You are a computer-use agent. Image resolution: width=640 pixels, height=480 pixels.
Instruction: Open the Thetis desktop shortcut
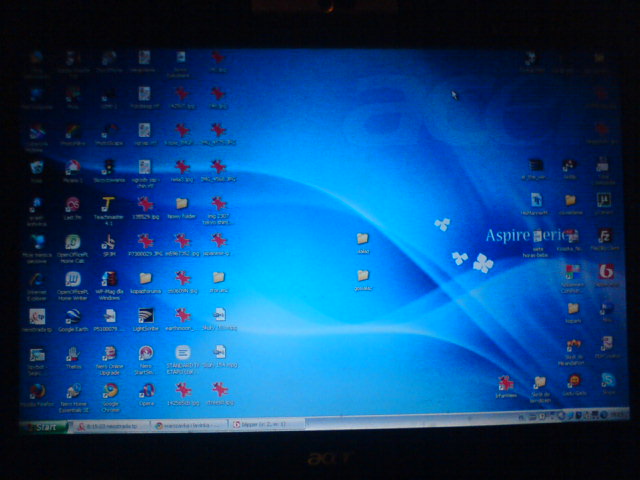(x=73, y=354)
